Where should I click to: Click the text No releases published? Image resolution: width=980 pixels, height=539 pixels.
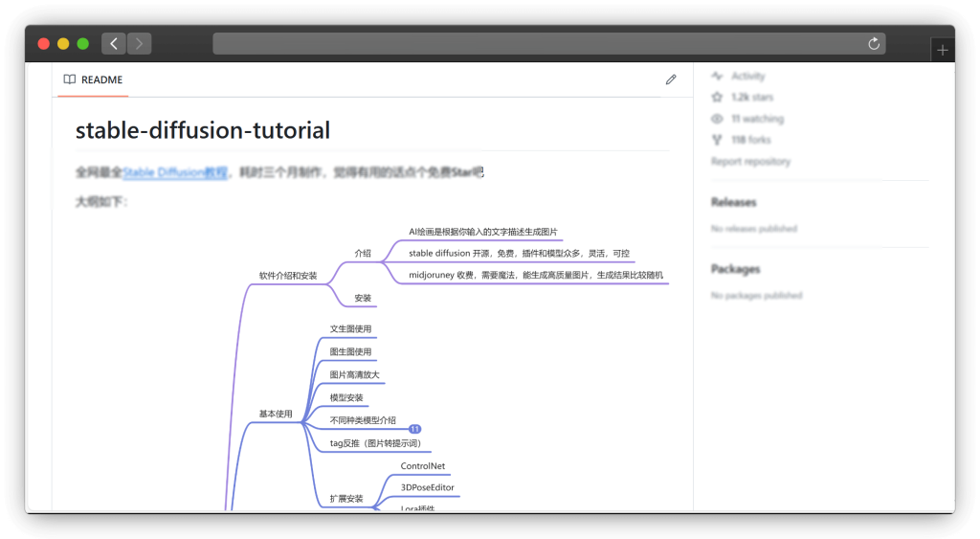(x=754, y=229)
